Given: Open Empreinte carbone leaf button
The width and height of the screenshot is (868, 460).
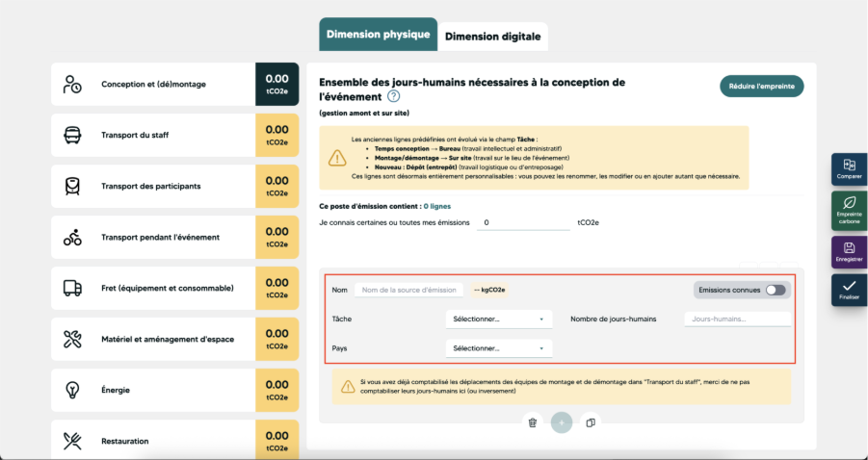Looking at the screenshot, I should (x=849, y=211).
